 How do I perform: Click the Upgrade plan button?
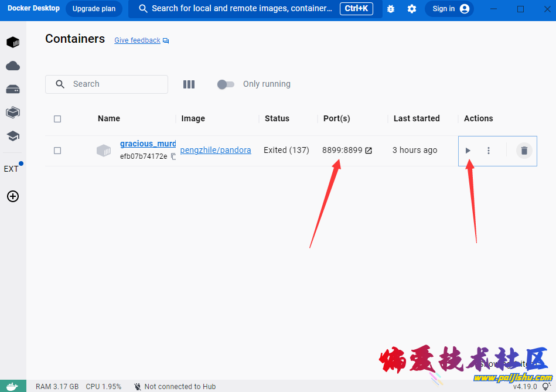[94, 9]
